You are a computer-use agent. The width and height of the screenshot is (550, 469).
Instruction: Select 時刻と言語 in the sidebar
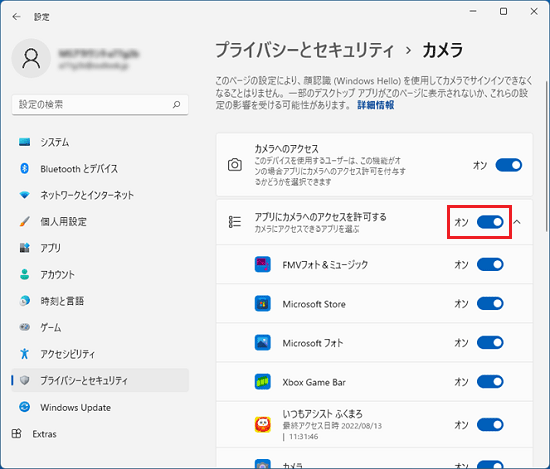pos(100,301)
